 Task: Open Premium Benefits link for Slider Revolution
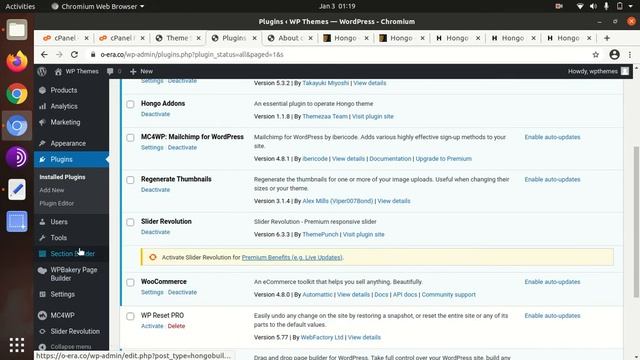coord(292,258)
